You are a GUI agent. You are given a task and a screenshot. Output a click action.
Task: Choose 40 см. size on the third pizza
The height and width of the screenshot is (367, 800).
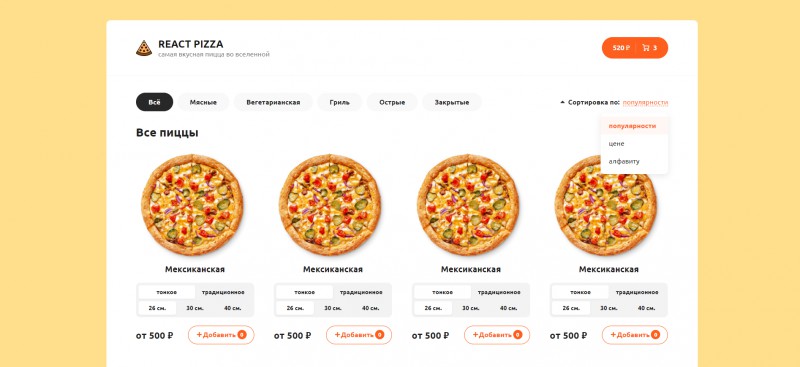508,308
